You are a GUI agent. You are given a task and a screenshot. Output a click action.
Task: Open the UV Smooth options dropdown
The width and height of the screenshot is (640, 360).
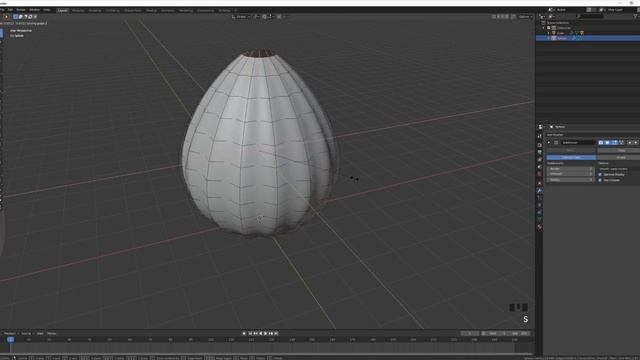pos(619,169)
